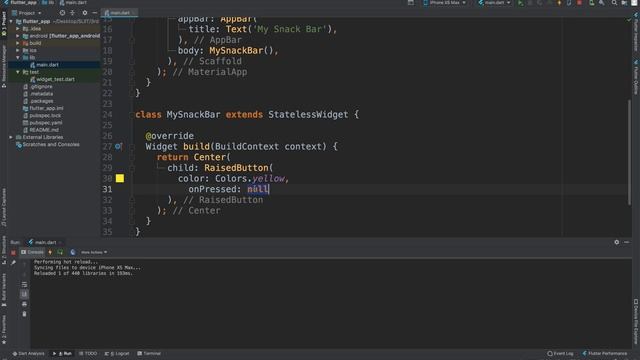Viewport: 640px width, 360px height.
Task: Click 'MySnackBar' in the class declaration on line 24
Action: tap(193, 114)
